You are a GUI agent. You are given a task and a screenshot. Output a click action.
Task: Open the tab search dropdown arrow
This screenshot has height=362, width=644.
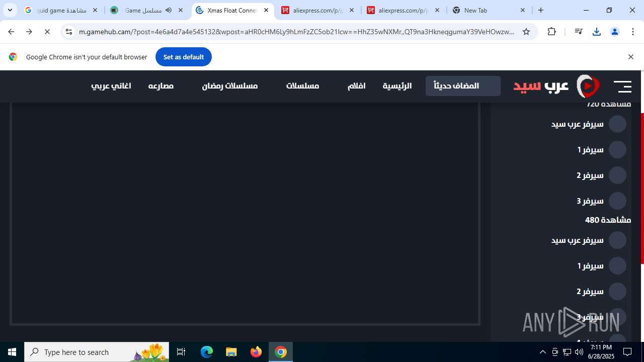10,10
